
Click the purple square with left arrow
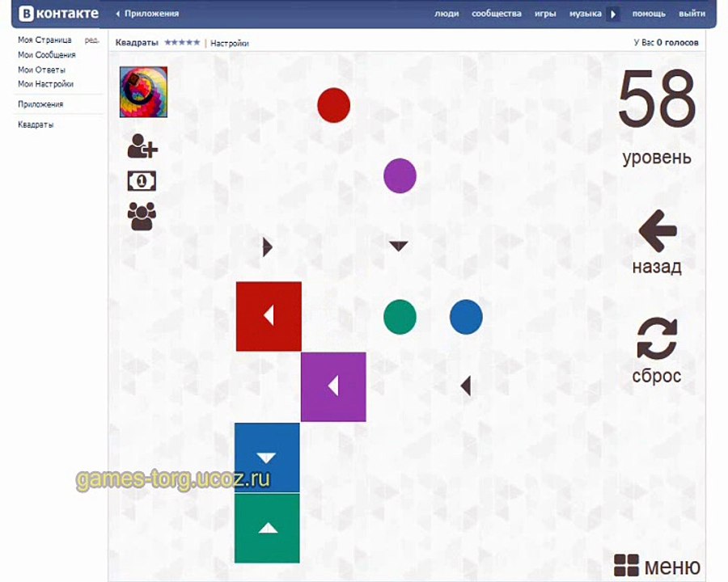(x=333, y=386)
